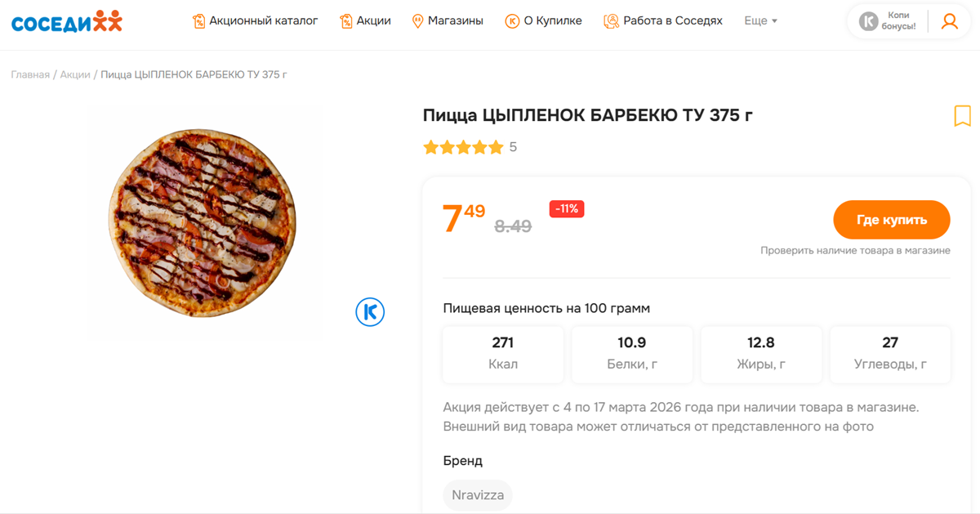The width and height of the screenshot is (980, 514).
Task: Click the Магазины location pin icon
Action: coord(419,21)
